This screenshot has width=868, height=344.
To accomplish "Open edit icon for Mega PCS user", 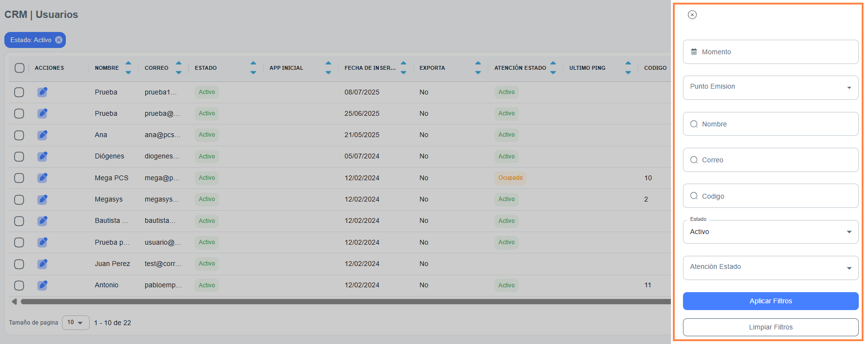I will (43, 178).
